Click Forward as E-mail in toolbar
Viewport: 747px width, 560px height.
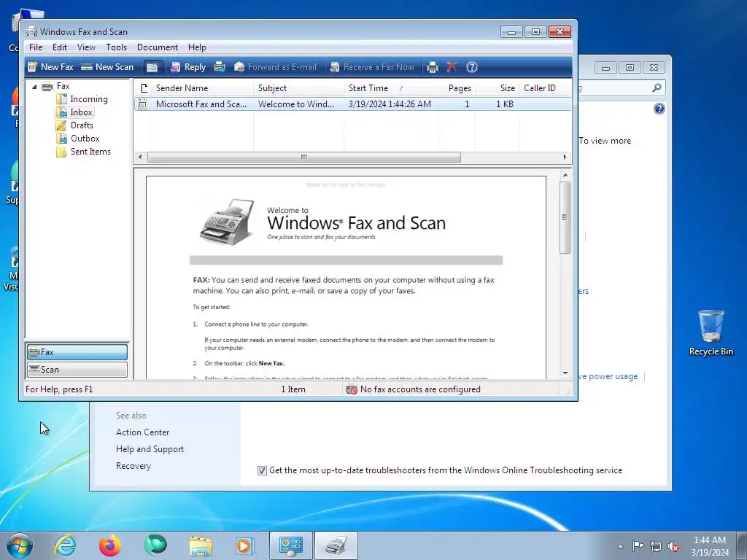[275, 67]
